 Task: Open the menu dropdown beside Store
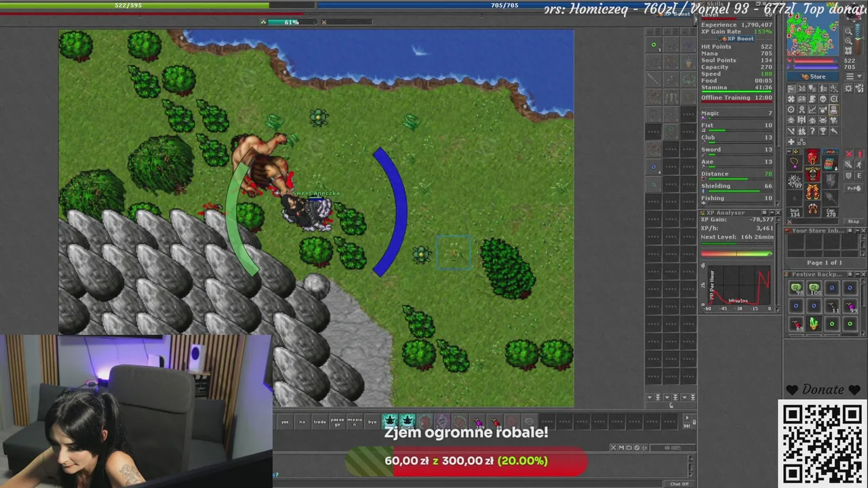point(854,77)
